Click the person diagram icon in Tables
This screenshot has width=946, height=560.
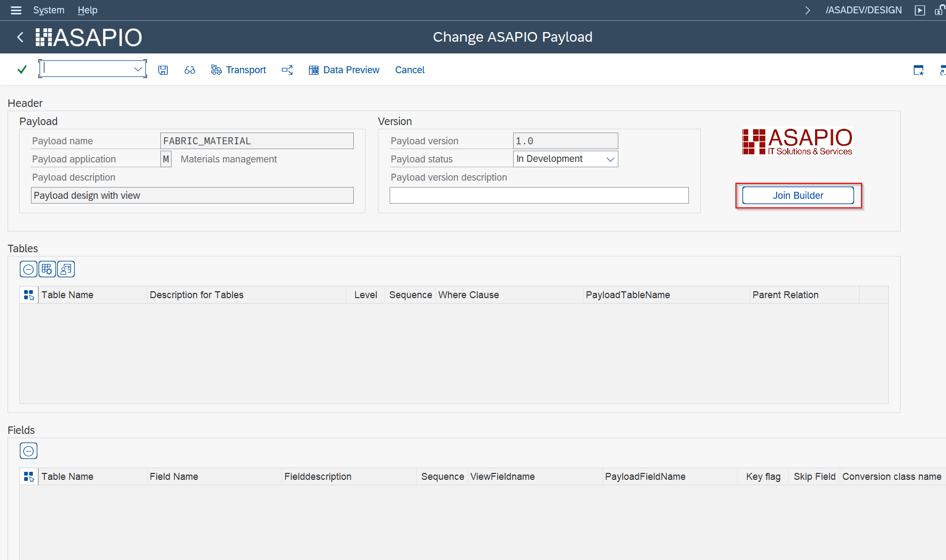tap(66, 269)
